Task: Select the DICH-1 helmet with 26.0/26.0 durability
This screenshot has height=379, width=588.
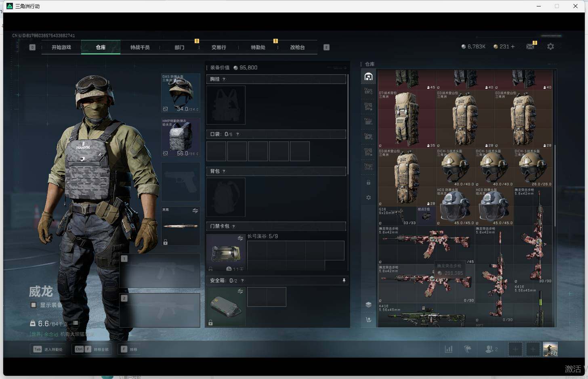Action: [533, 168]
